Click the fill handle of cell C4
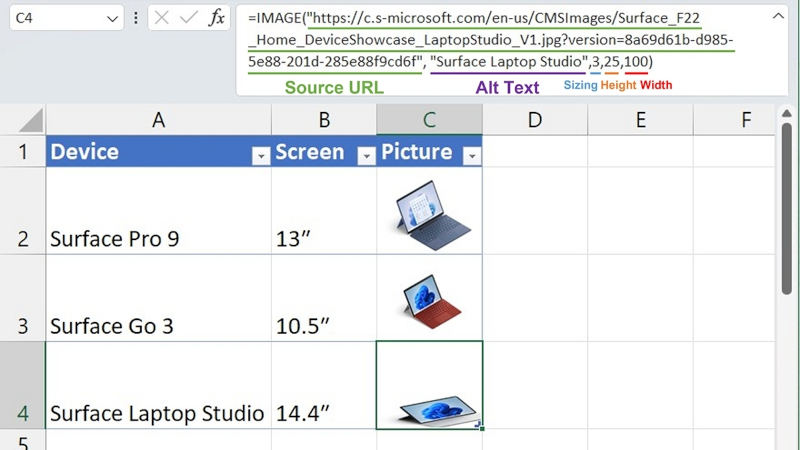Screen dimensions: 800x450 482,428
